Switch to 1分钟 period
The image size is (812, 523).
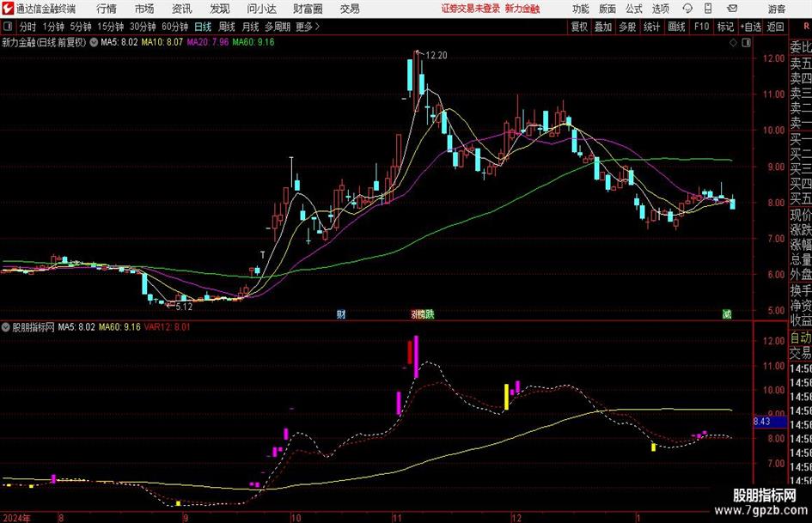[53, 27]
